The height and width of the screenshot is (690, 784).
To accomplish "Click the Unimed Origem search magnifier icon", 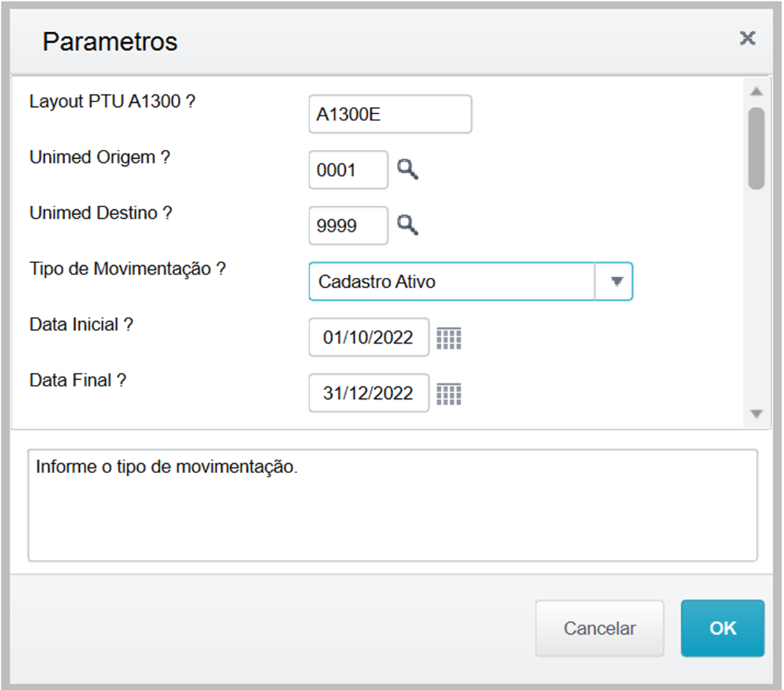I will pos(407,169).
